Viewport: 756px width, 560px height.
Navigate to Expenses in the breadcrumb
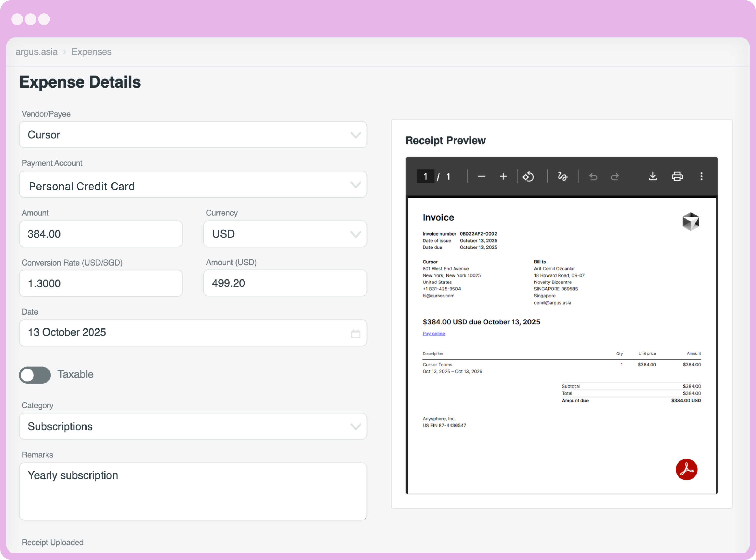pos(91,51)
